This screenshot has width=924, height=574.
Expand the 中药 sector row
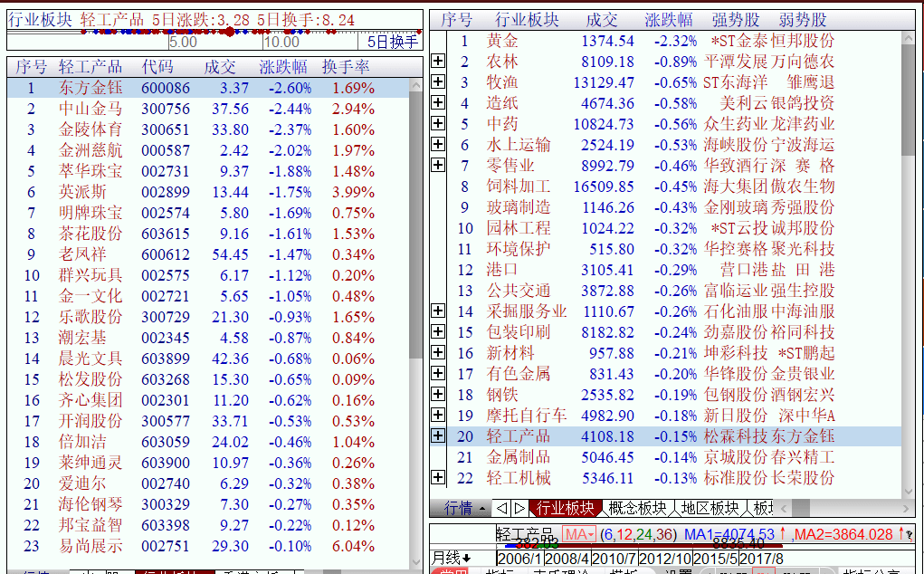point(438,124)
